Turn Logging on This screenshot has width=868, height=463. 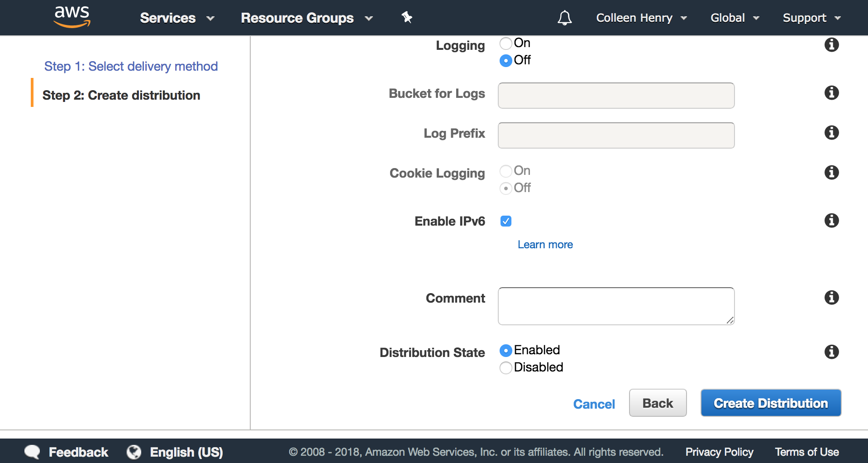pos(506,43)
